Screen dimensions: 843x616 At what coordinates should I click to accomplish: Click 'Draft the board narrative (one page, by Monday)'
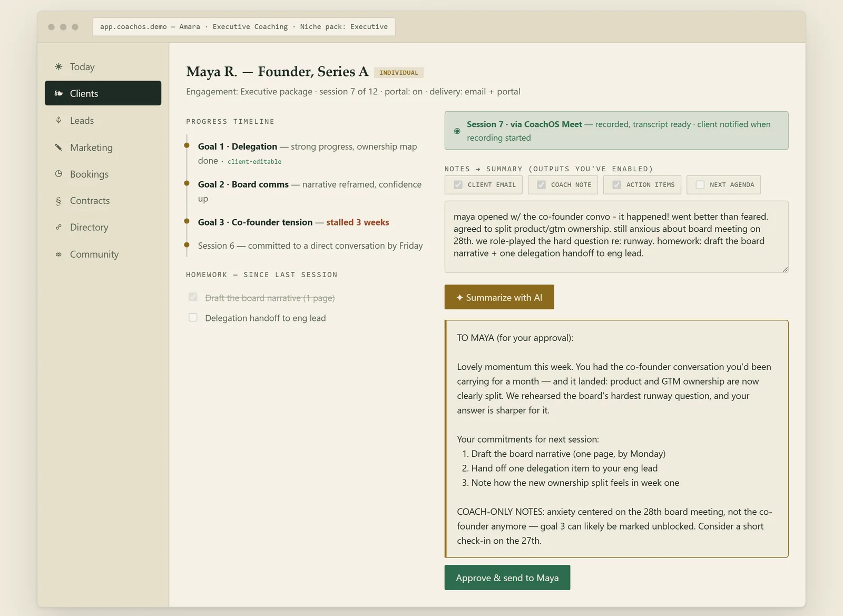pyautogui.click(x=568, y=454)
